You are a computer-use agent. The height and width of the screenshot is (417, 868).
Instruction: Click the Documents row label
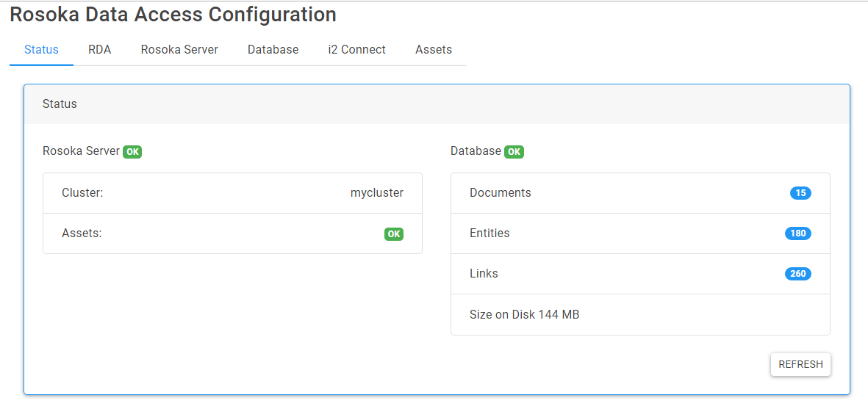point(500,193)
